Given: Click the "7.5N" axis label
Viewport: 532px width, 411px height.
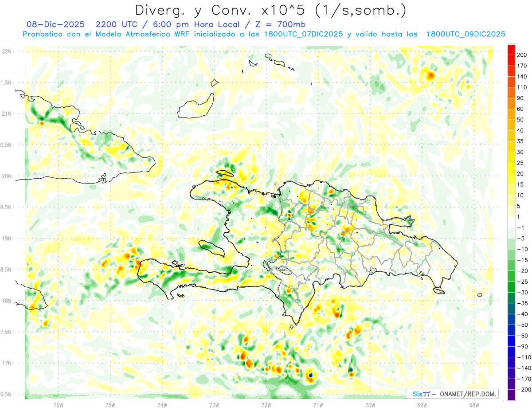Looking at the screenshot, I should [x=6, y=332].
